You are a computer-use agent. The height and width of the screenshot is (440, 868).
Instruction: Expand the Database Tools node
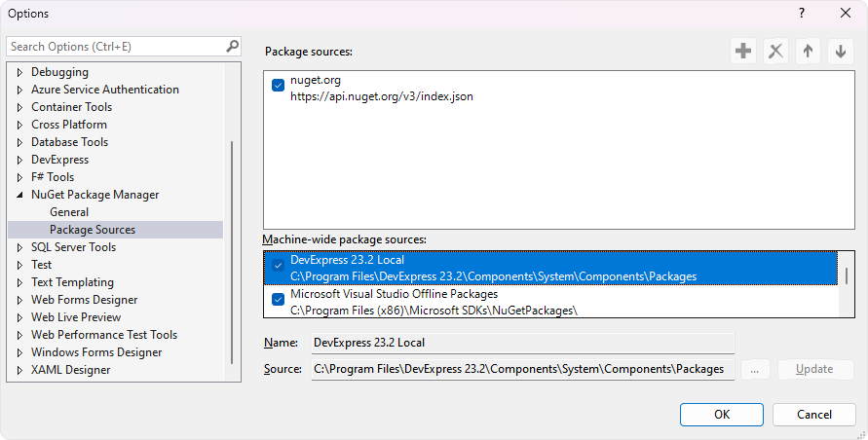click(19, 142)
